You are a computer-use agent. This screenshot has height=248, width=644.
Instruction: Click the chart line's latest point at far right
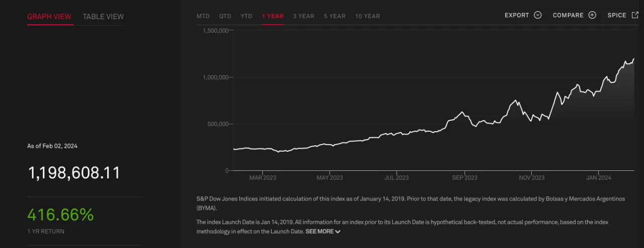click(633, 59)
